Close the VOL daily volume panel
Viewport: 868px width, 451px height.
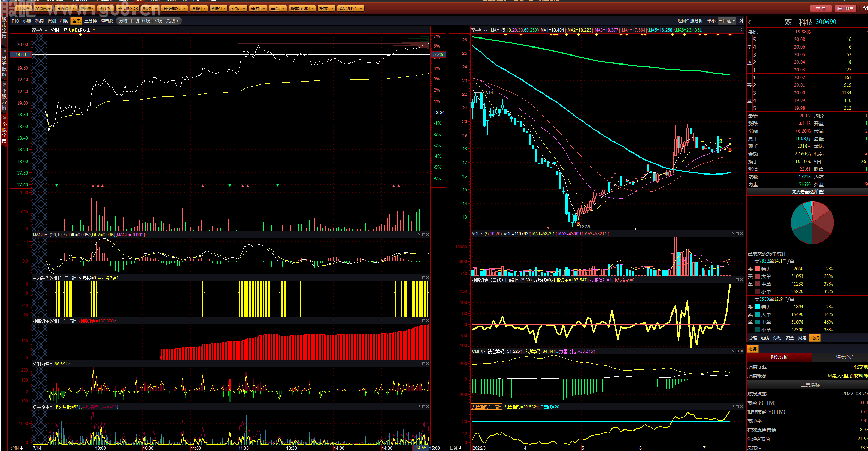742,234
